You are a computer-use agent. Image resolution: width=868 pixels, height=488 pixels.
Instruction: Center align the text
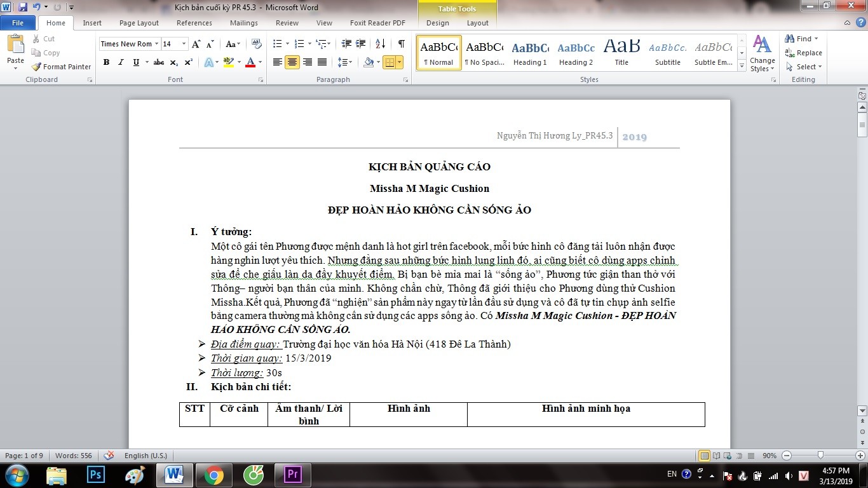tap(292, 62)
